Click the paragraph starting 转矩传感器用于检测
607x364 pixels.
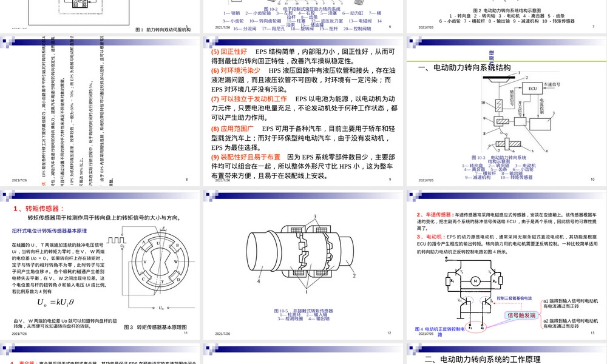point(104,218)
